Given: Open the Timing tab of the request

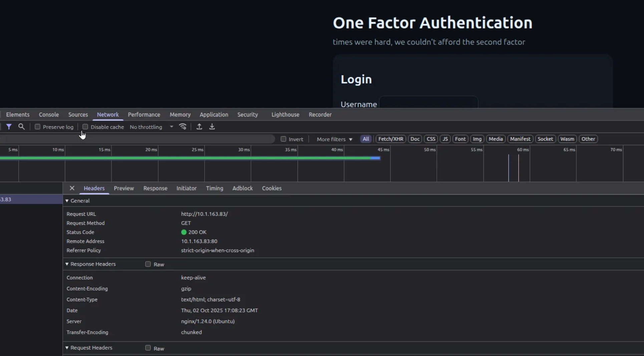Looking at the screenshot, I should [215, 188].
